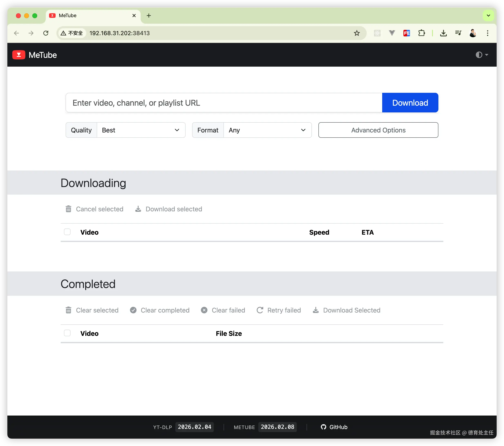Click the Download Selected icon under Completed
504x446 pixels.
316,310
